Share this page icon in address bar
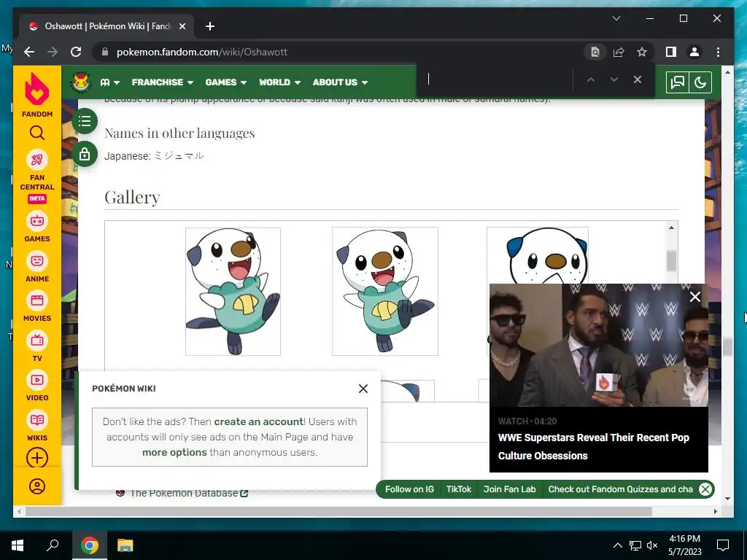This screenshot has width=747, height=560. tap(619, 52)
